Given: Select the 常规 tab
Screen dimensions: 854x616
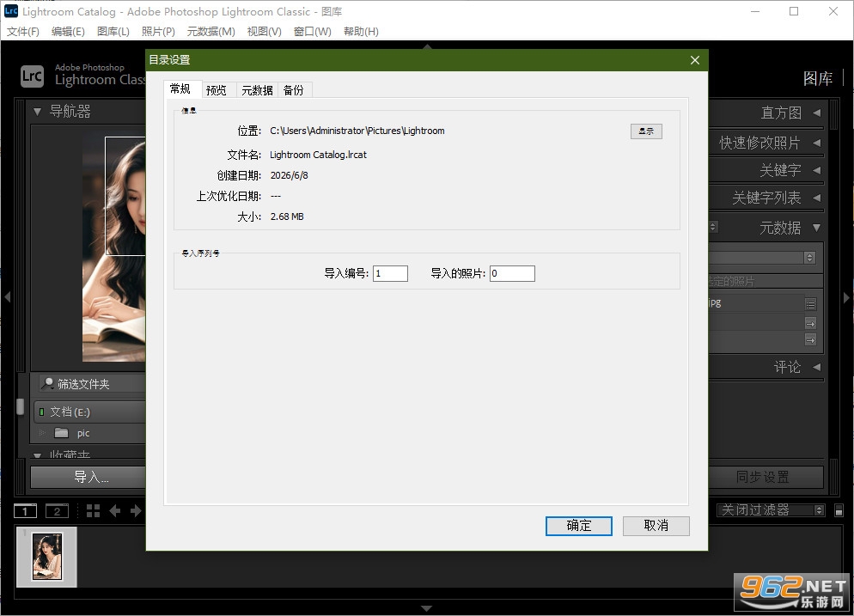Looking at the screenshot, I should (x=180, y=88).
